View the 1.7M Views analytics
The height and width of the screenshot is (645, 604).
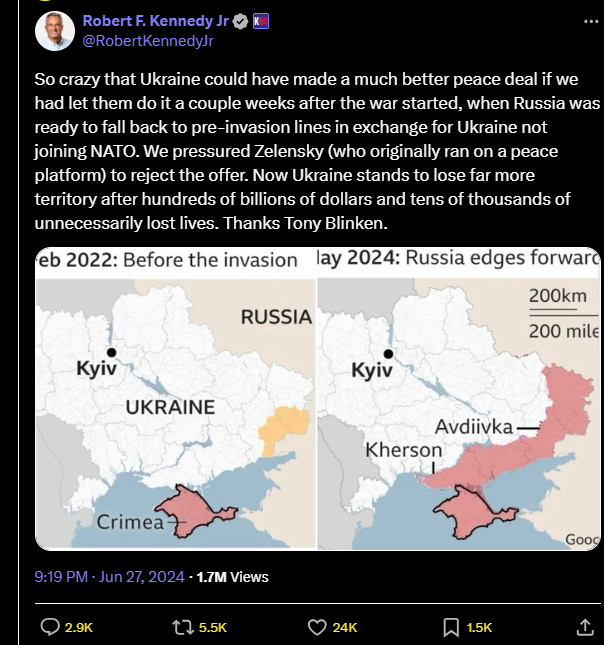tap(232, 577)
